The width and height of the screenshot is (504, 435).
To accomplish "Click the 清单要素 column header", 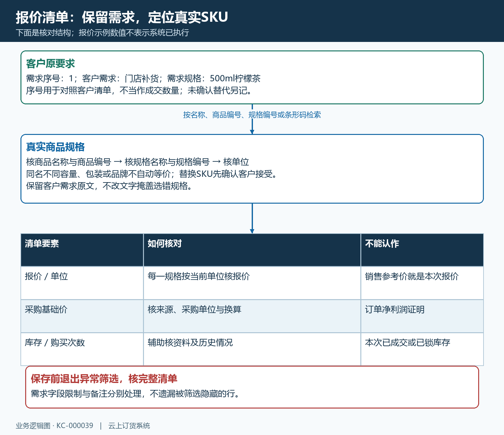I will (x=82, y=250).
